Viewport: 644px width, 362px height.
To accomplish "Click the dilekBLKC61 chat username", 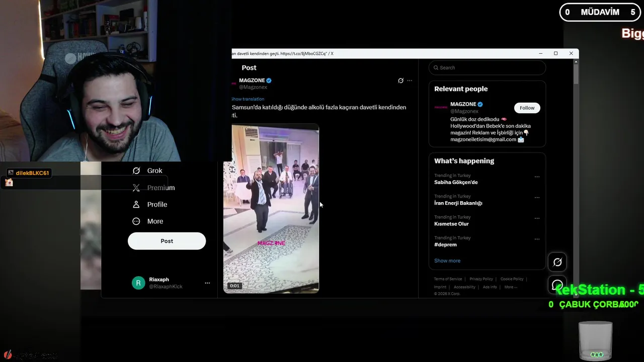I will [32, 173].
